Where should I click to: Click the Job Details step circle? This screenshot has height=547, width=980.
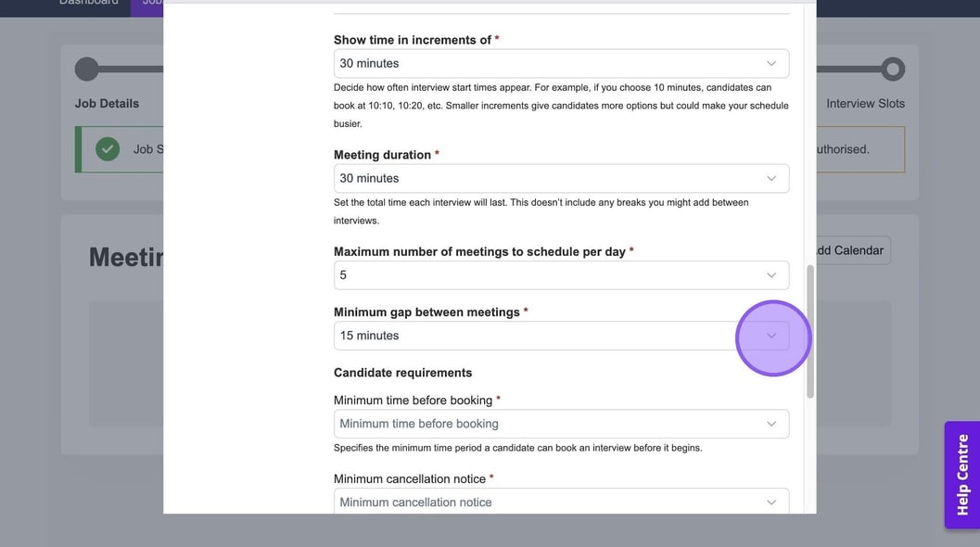point(86,69)
